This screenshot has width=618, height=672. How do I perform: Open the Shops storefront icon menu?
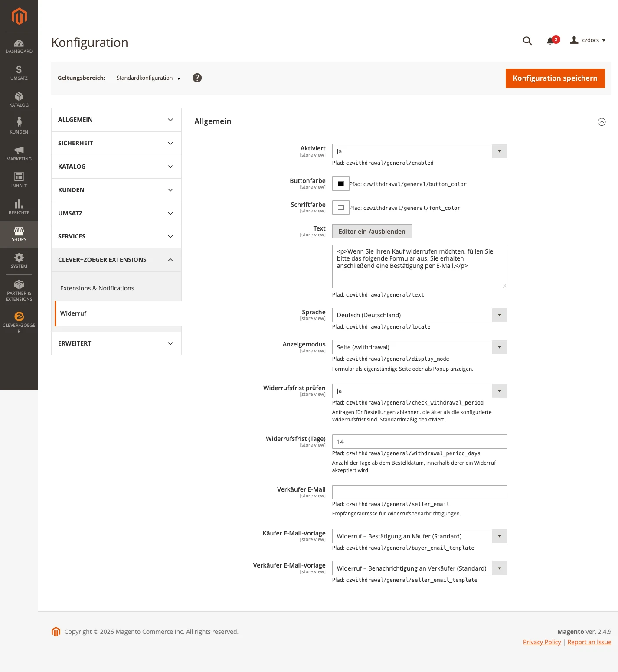[x=19, y=234]
